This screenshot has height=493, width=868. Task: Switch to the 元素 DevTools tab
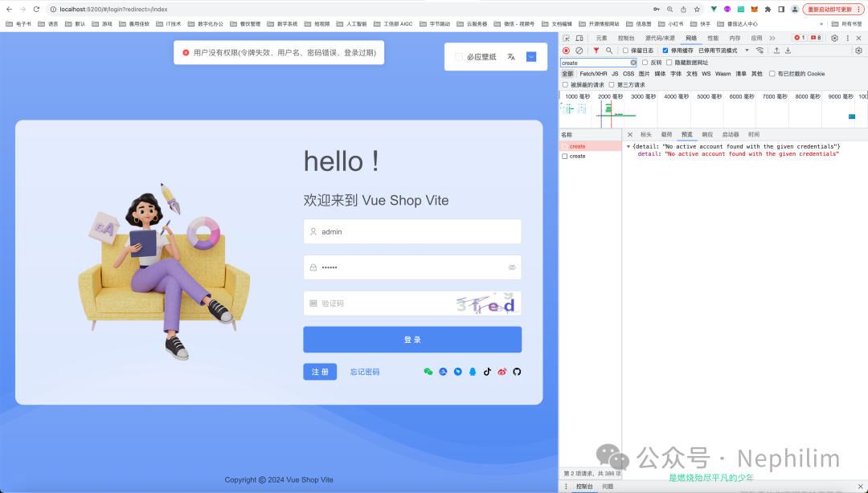(601, 39)
